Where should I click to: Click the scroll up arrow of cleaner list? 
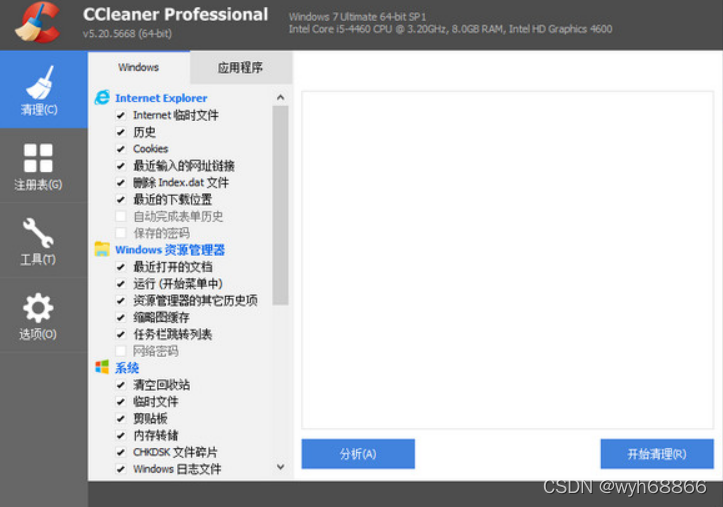point(280,98)
